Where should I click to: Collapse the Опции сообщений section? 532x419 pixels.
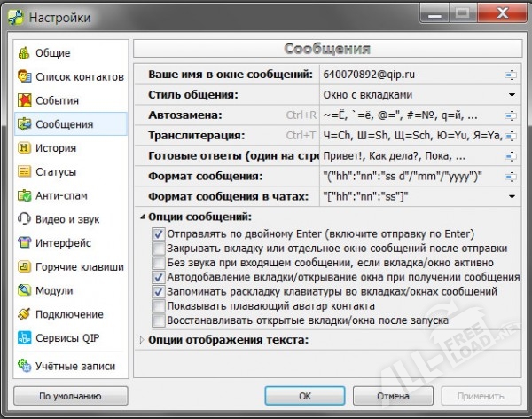click(x=142, y=217)
